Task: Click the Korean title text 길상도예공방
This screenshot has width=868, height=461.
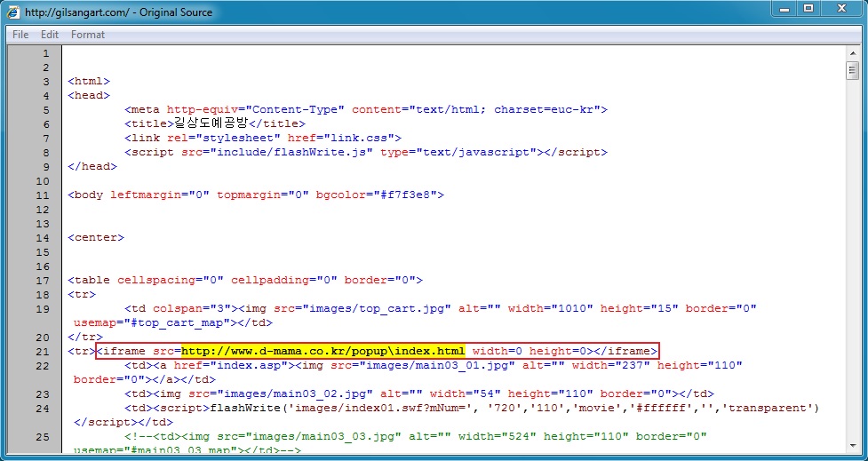Action: click(212, 123)
